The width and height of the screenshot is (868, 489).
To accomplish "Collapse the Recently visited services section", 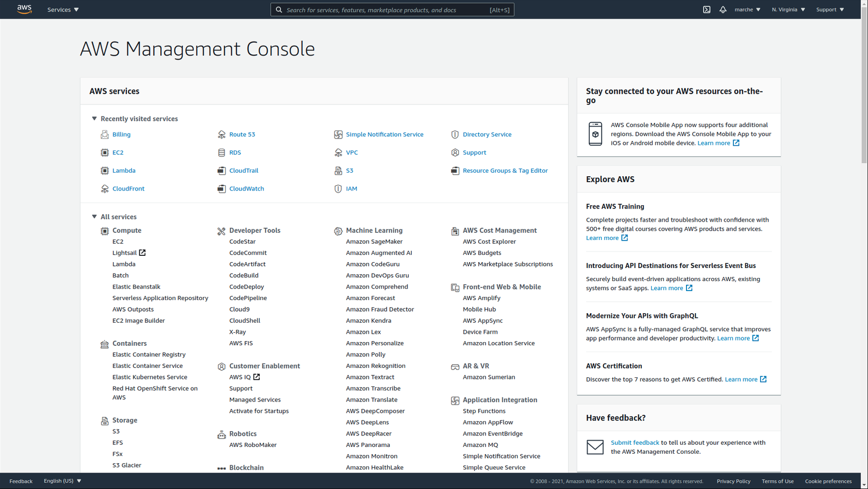I will [94, 119].
